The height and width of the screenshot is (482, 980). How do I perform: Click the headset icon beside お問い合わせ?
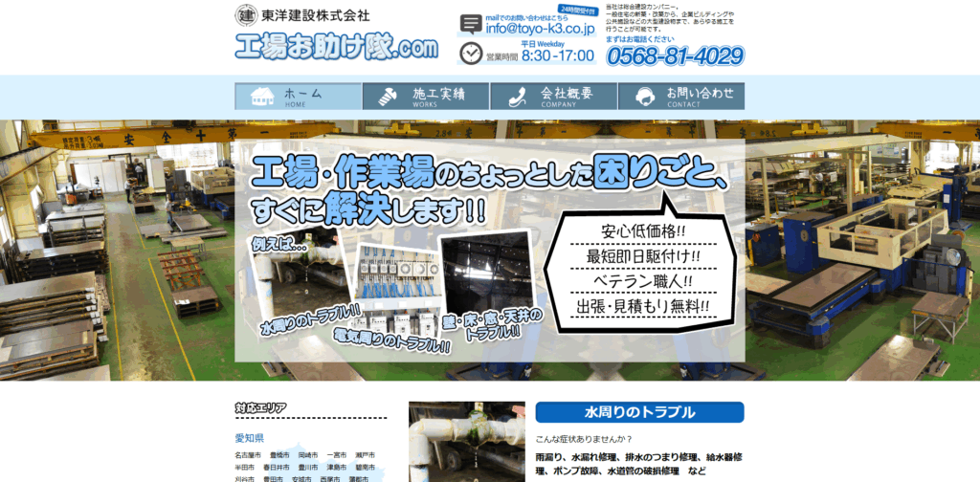(x=646, y=97)
